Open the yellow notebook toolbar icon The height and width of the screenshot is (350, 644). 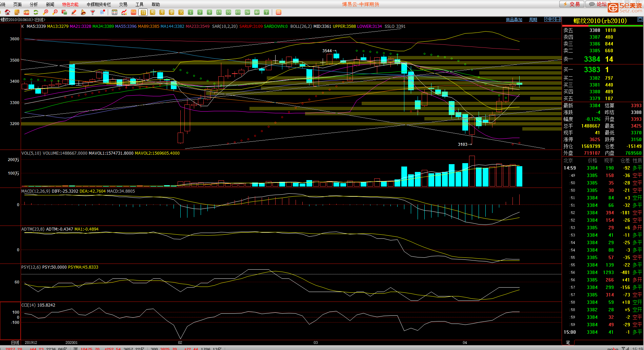pyautogui.click(x=17, y=12)
